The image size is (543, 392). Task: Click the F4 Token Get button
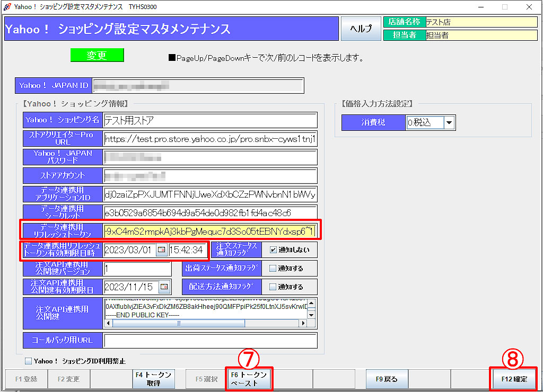click(154, 379)
